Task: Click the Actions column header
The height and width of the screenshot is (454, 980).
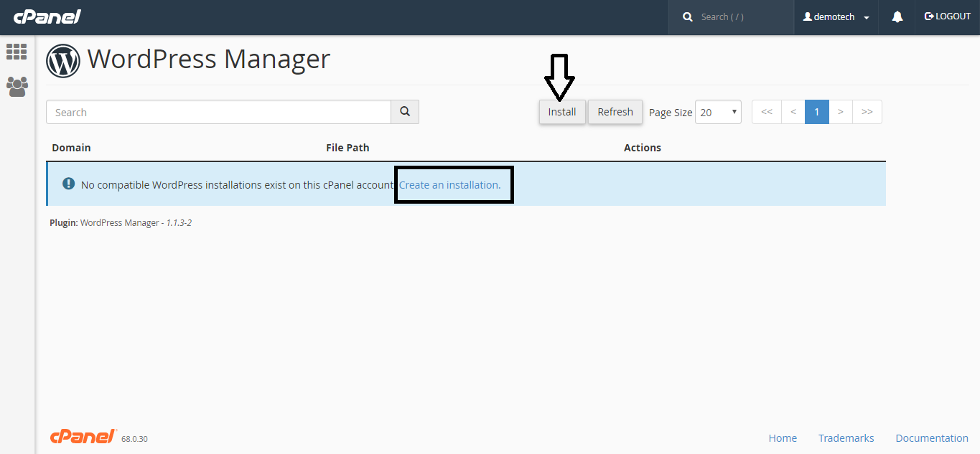Action: [x=643, y=148]
